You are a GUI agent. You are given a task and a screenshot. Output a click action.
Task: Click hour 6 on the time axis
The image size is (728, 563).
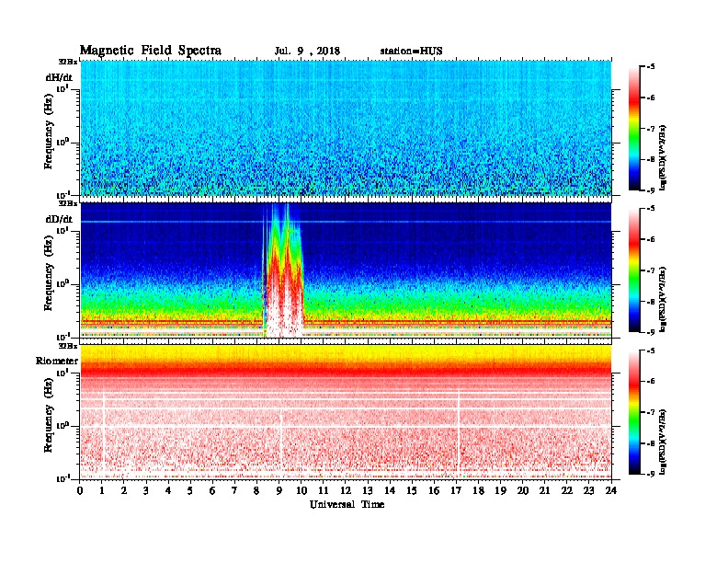pyautogui.click(x=212, y=491)
